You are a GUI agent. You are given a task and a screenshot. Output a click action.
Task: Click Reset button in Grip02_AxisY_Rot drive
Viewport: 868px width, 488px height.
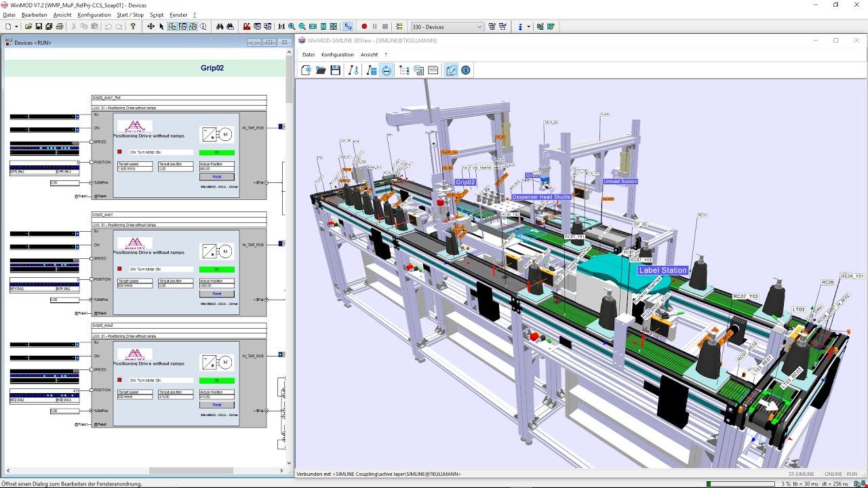pos(217,176)
